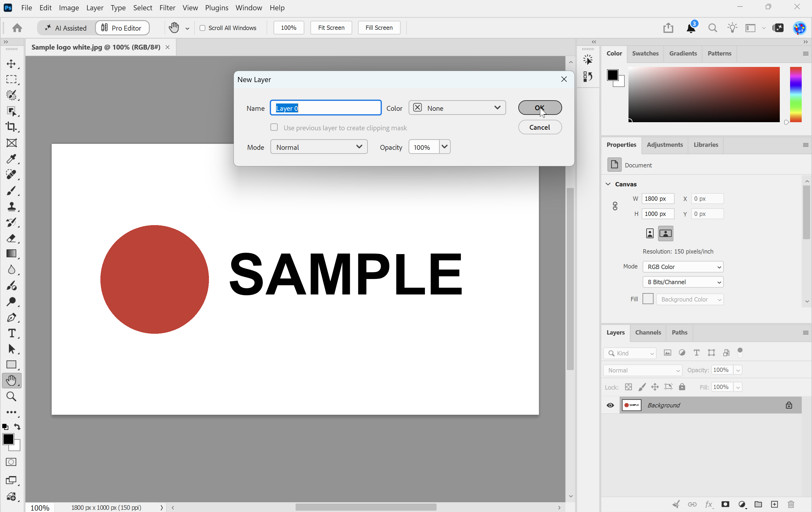812x512 pixels.
Task: Open the Home screen
Action: tap(17, 28)
